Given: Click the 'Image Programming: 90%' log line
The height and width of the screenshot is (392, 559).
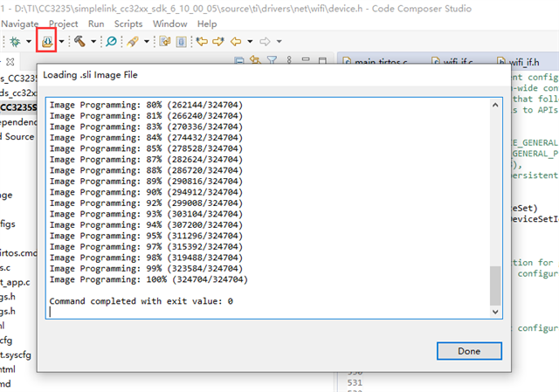Looking at the screenshot, I should (146, 192).
